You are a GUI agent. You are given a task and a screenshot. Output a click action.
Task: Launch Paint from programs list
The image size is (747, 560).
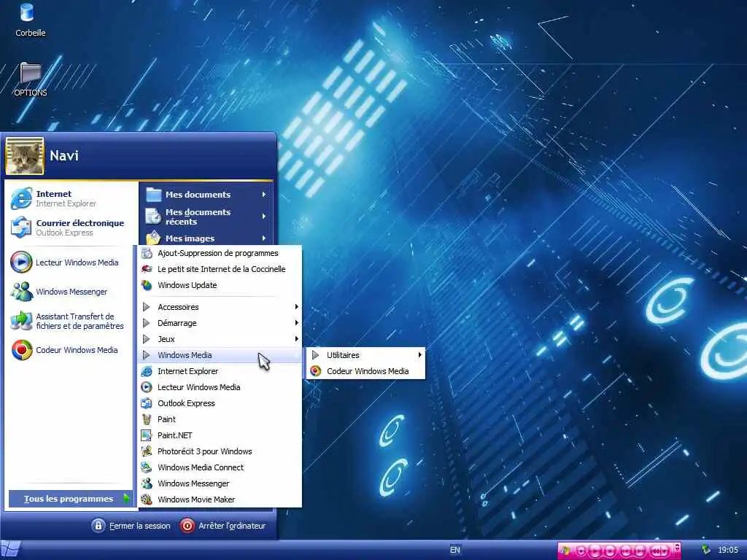click(219, 419)
